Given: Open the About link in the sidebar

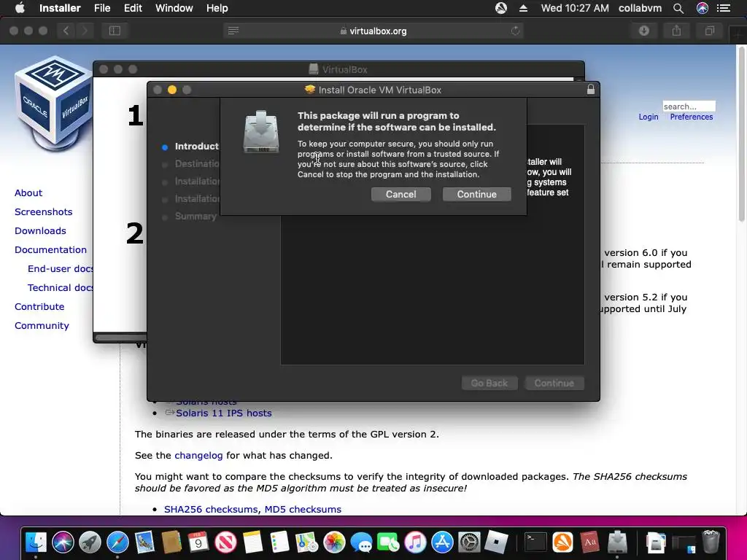Looking at the screenshot, I should (28, 192).
